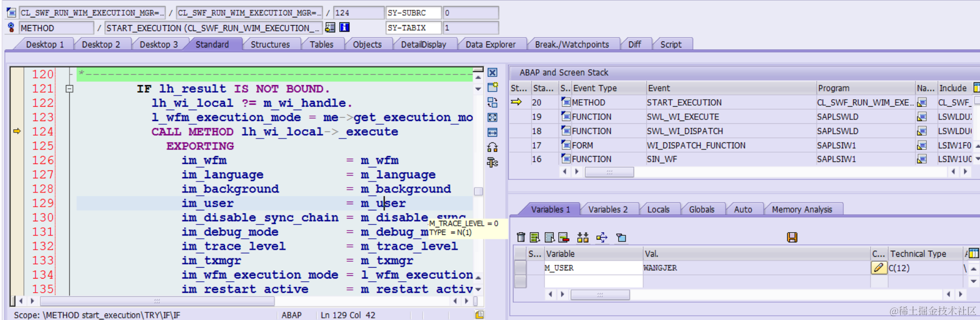Click the gray list icon in variables toolbar
Screen dimensions: 980x320
[x=549, y=237]
